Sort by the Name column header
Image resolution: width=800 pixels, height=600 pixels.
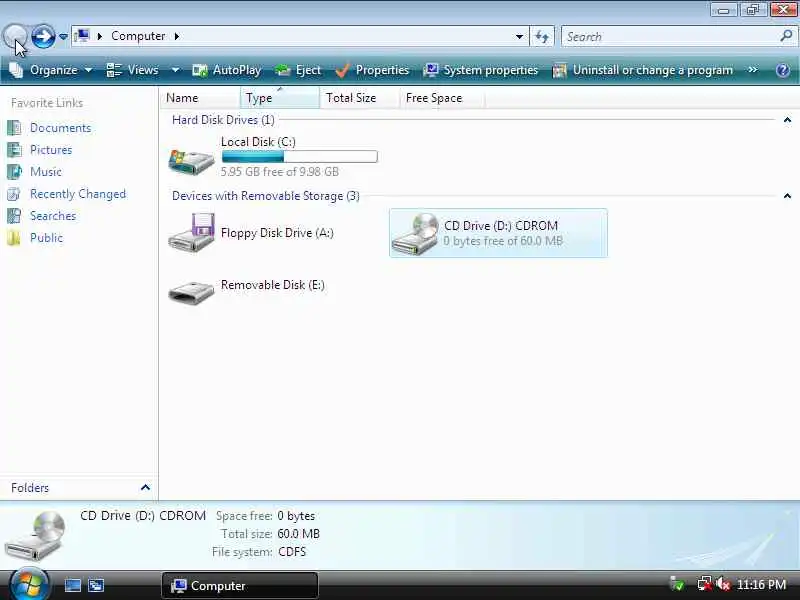pyautogui.click(x=200, y=97)
